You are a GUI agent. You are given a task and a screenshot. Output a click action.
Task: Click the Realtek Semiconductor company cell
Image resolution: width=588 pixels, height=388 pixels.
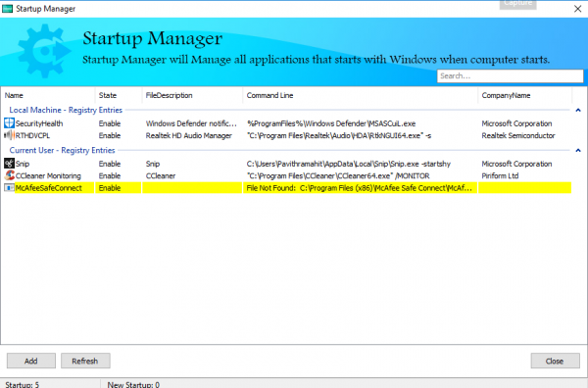pyautogui.click(x=518, y=135)
